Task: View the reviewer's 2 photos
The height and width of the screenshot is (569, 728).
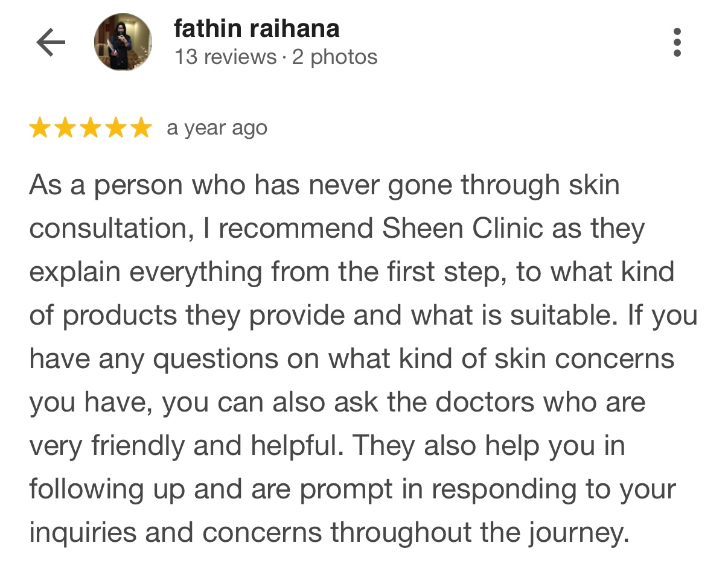Action: pos(334,57)
